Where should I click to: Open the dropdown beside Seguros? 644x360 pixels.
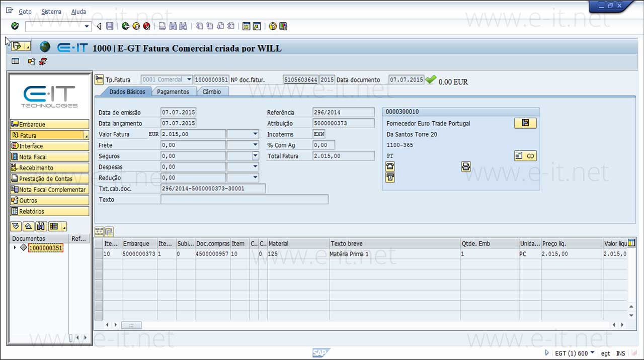[256, 156]
